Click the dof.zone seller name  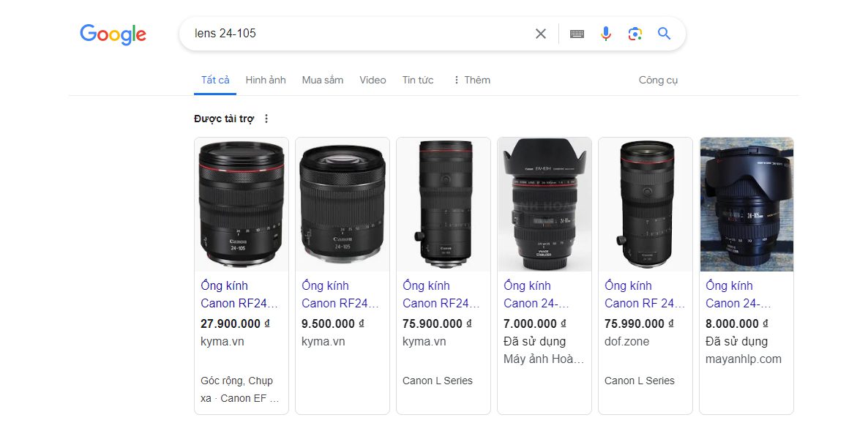click(626, 342)
